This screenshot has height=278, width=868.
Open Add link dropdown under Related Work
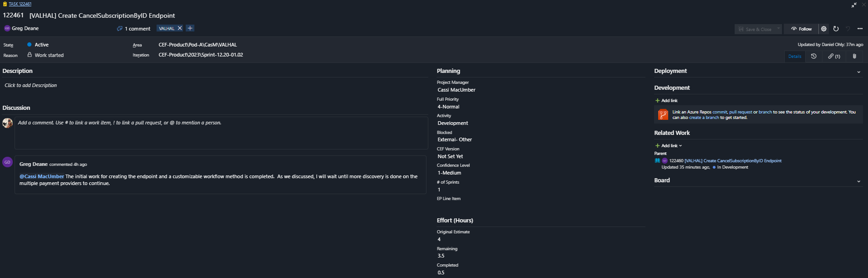pyautogui.click(x=668, y=145)
